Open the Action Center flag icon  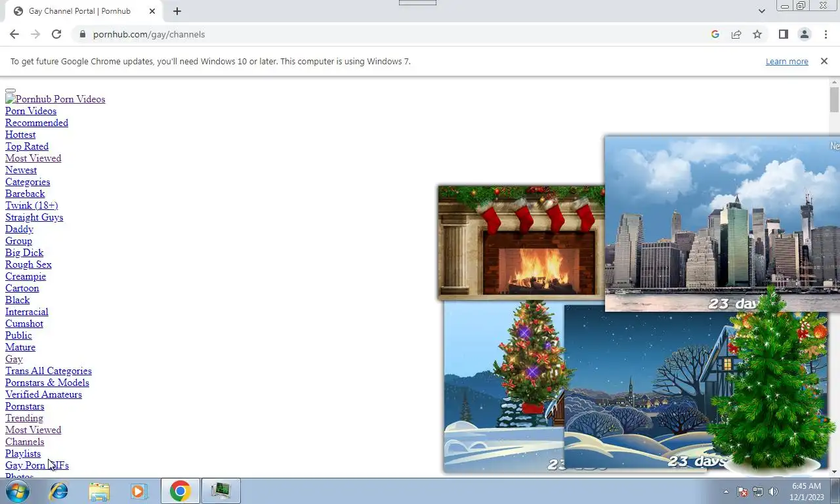(x=742, y=492)
